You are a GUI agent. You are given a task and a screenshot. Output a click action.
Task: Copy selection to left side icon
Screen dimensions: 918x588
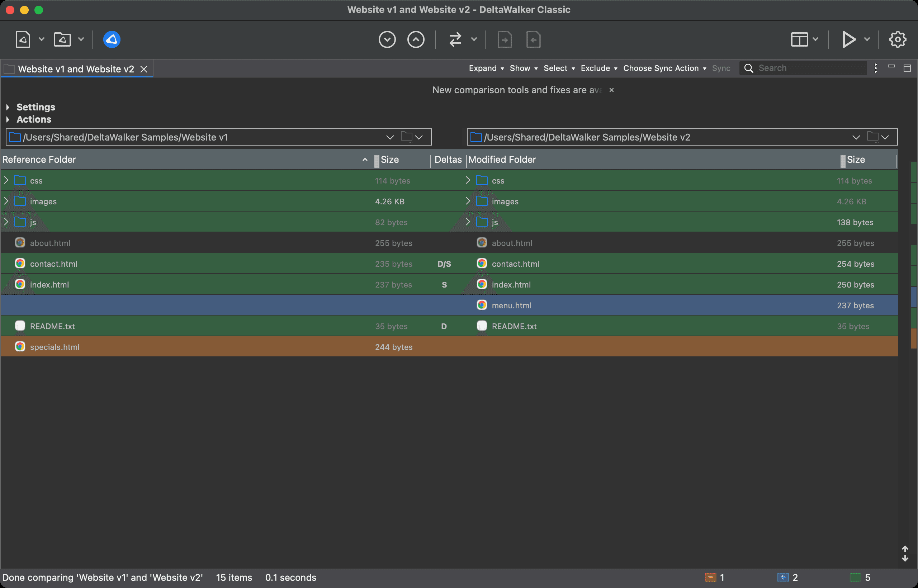pyautogui.click(x=534, y=39)
